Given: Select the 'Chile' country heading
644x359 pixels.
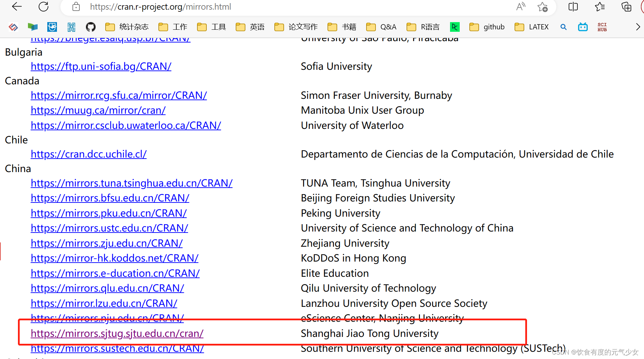Looking at the screenshot, I should click(16, 140).
